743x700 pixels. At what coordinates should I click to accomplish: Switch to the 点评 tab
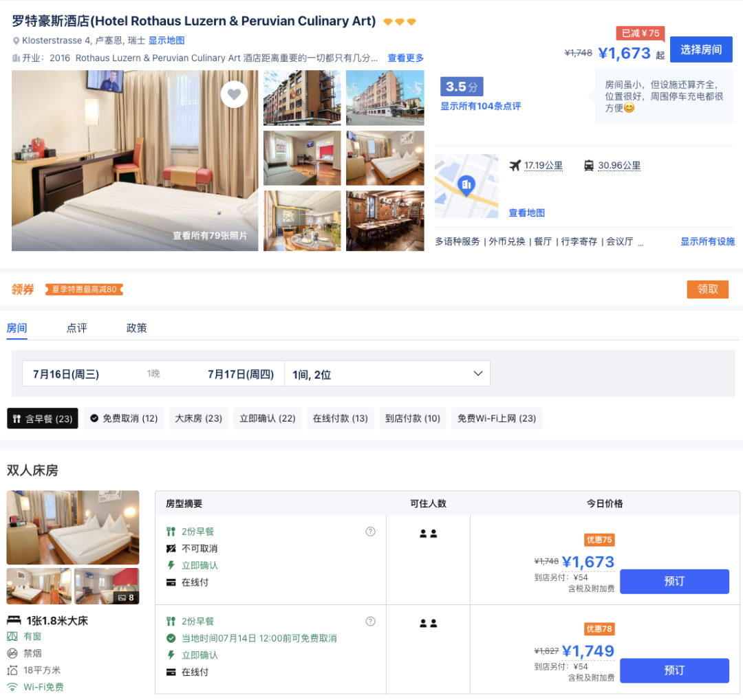pos(77,328)
